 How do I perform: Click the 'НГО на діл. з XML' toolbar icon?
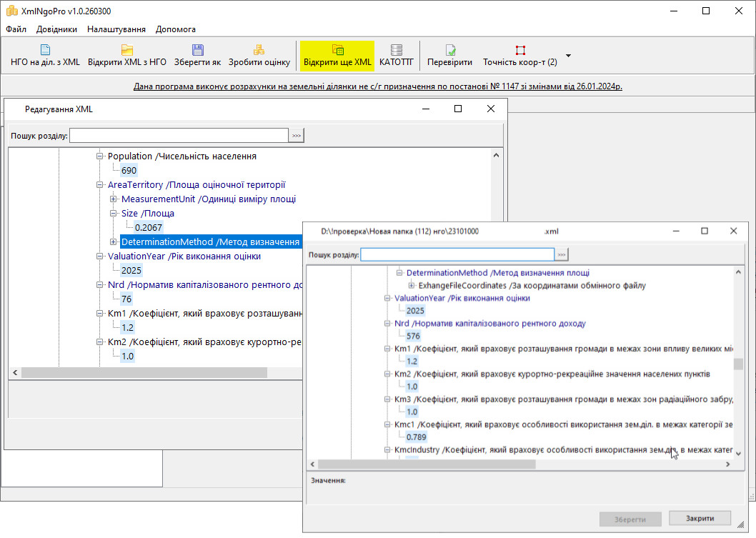45,50
